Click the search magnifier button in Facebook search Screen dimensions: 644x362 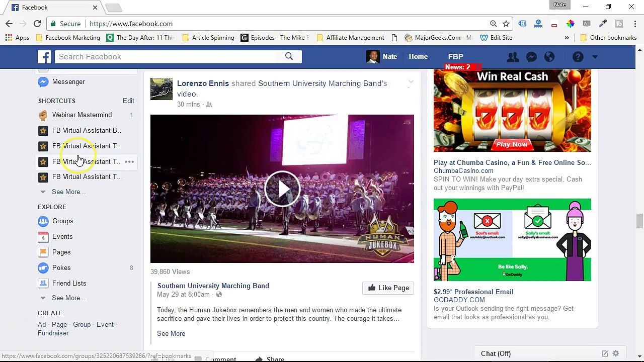click(289, 57)
